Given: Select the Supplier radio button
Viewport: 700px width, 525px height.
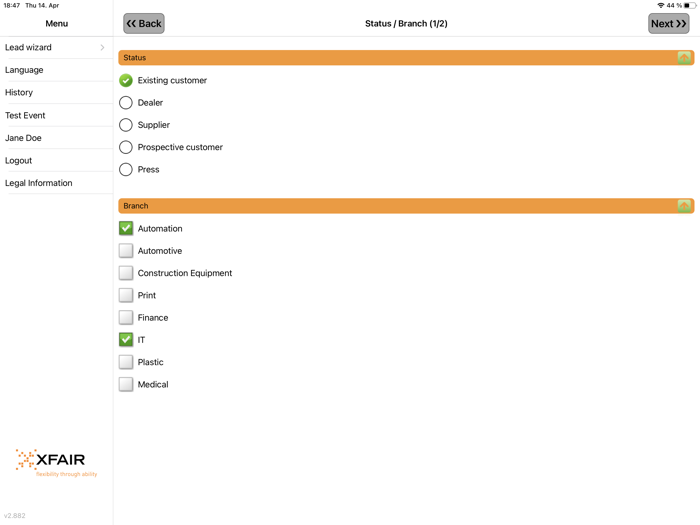Looking at the screenshot, I should coord(126,125).
